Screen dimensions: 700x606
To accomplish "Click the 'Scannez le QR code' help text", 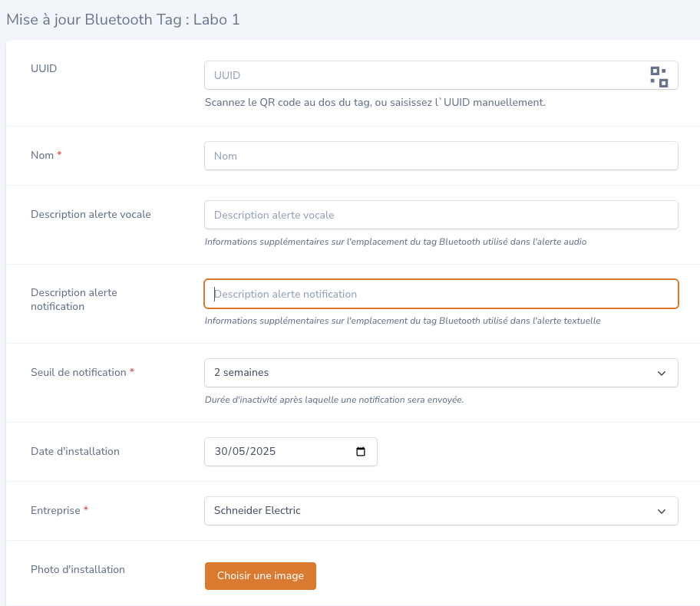I will pyautogui.click(x=375, y=102).
